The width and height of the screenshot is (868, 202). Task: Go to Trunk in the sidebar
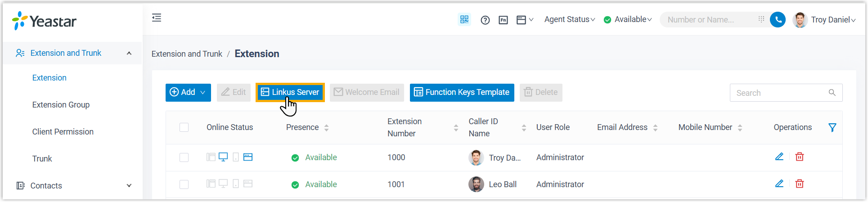[42, 159]
